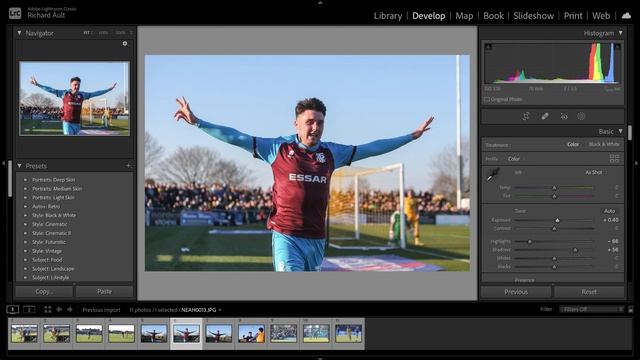This screenshot has height=360, width=640.
Task: Show second window display button 2
Action: (x=29, y=309)
